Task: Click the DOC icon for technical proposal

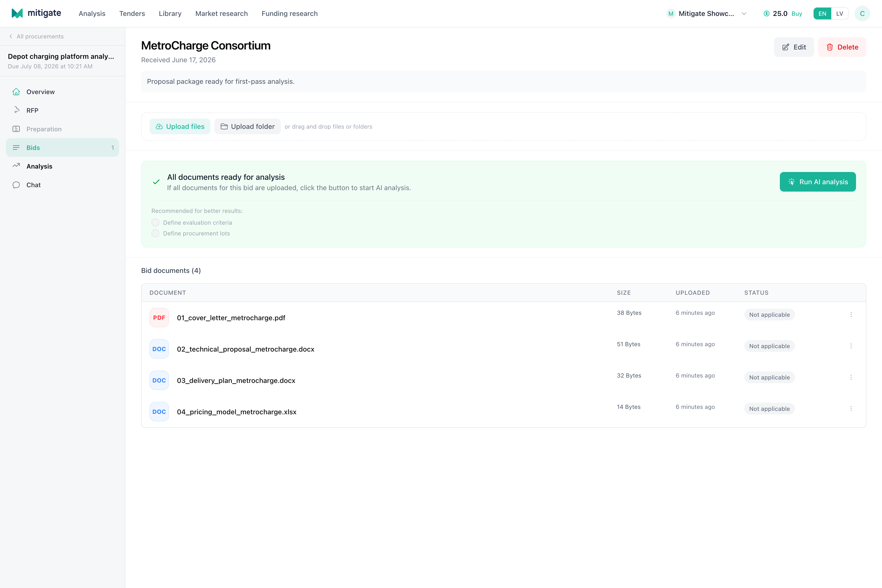Action: 159,349
